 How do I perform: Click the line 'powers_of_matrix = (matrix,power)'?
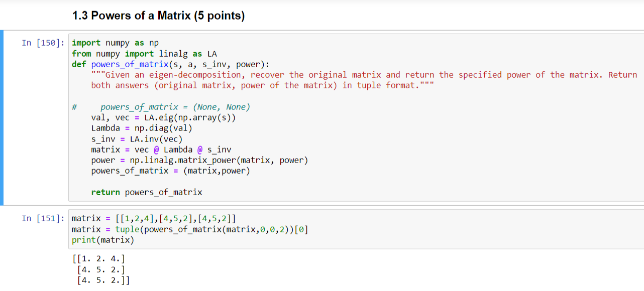pos(170,171)
